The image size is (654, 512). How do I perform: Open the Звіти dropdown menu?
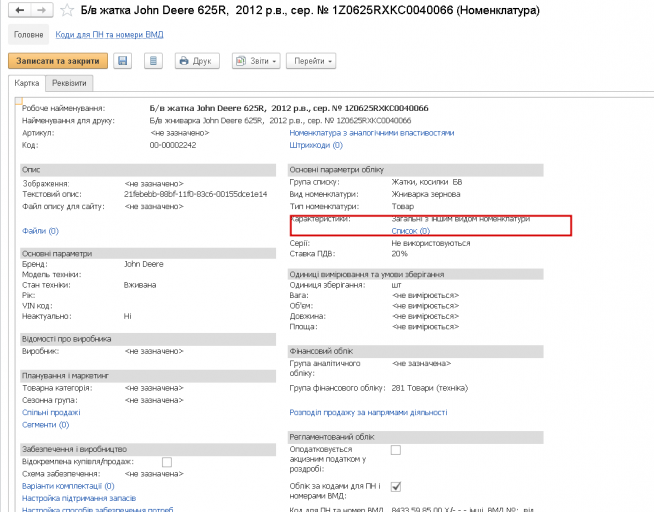(256, 61)
